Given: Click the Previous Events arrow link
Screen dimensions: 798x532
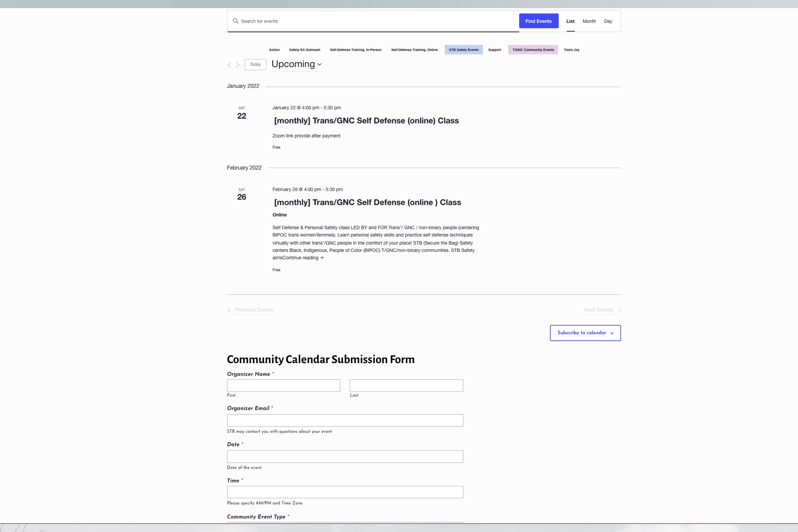Looking at the screenshot, I should click(250, 310).
